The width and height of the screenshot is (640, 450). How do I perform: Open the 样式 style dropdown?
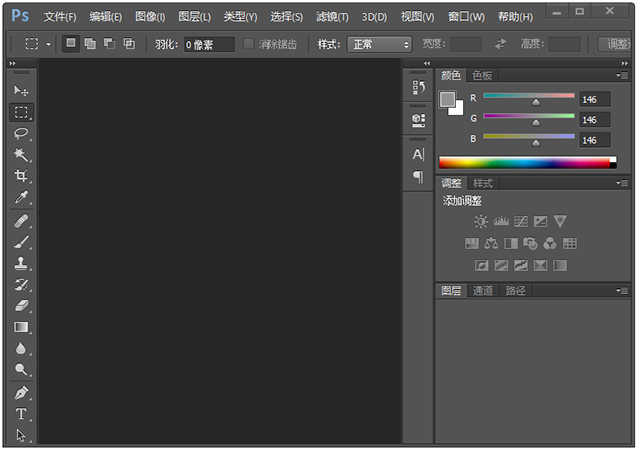(x=379, y=45)
